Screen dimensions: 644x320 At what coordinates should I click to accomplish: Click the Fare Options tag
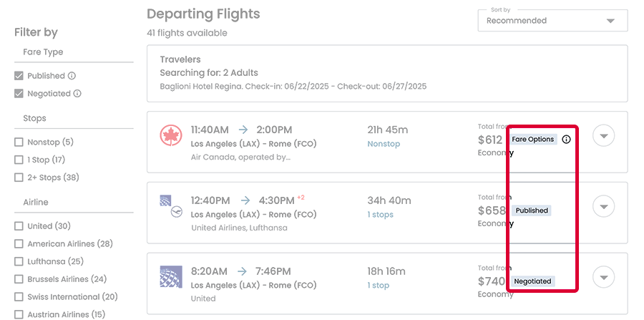point(533,140)
